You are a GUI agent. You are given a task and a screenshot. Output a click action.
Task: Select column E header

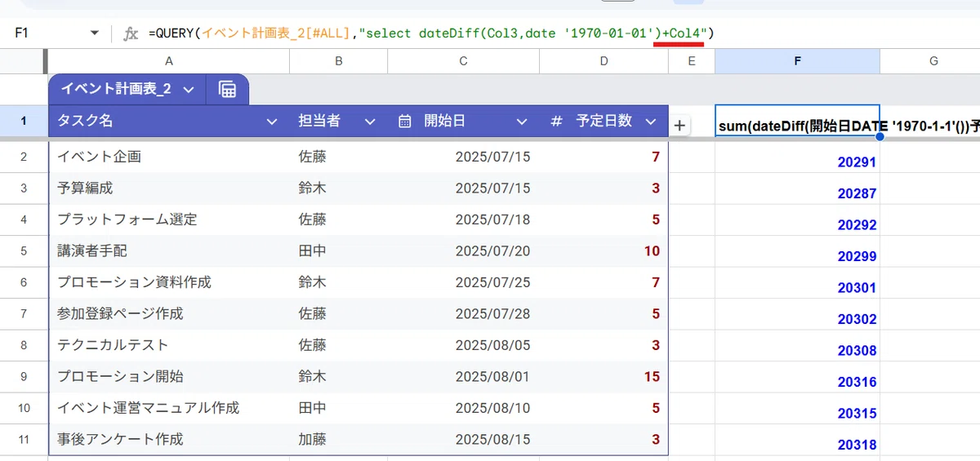click(x=692, y=61)
